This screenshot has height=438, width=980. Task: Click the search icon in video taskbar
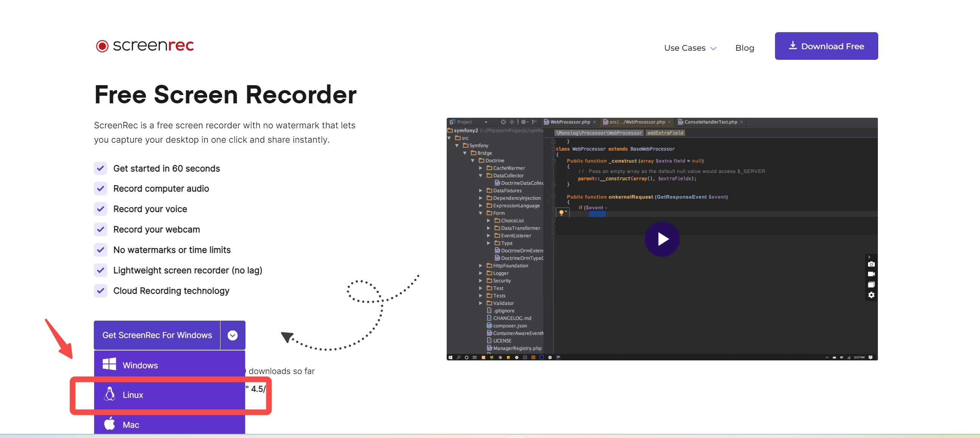(x=459, y=358)
